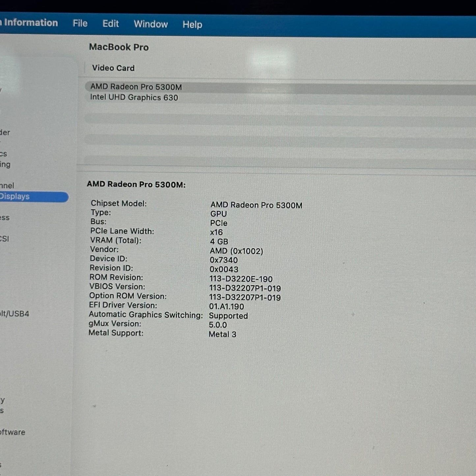This screenshot has width=476, height=476.
Task: Select the sidebar item ending in 'der'
Action: 5,132
